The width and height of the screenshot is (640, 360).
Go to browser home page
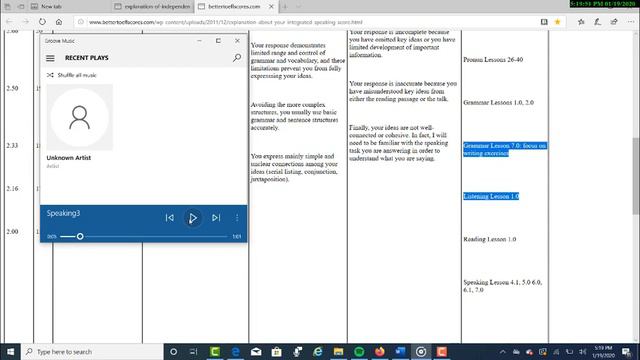pos(59,22)
